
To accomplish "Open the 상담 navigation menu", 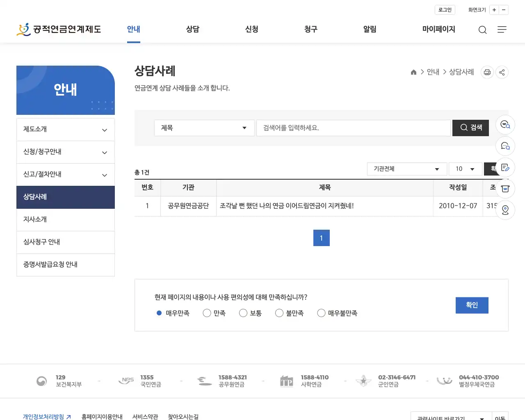I will (192, 29).
